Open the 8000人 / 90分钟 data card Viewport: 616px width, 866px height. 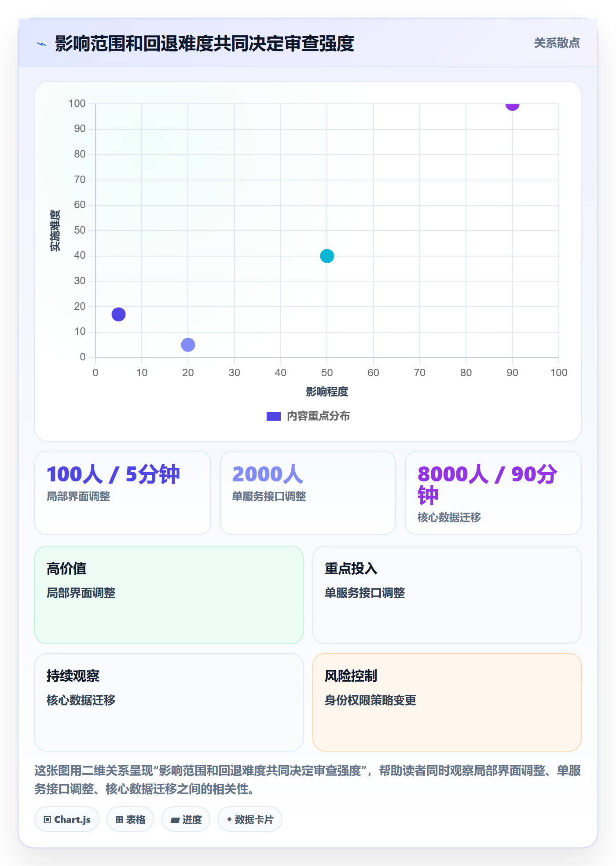(493, 493)
